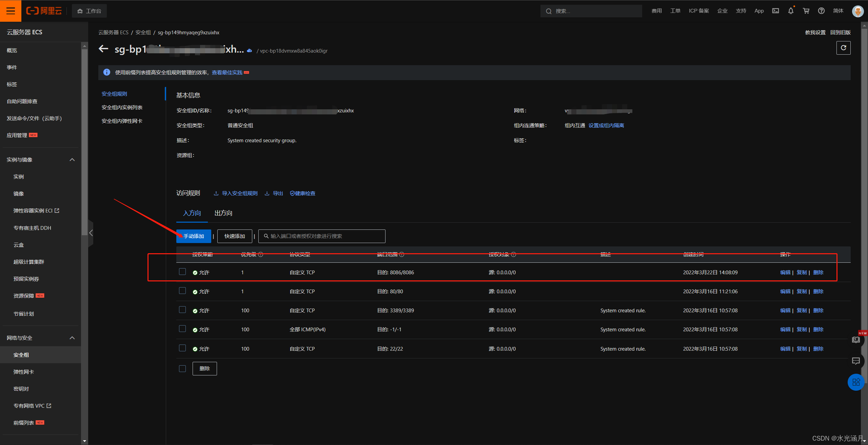
Task: Click 查看最佳实践 link
Action: coord(227,73)
